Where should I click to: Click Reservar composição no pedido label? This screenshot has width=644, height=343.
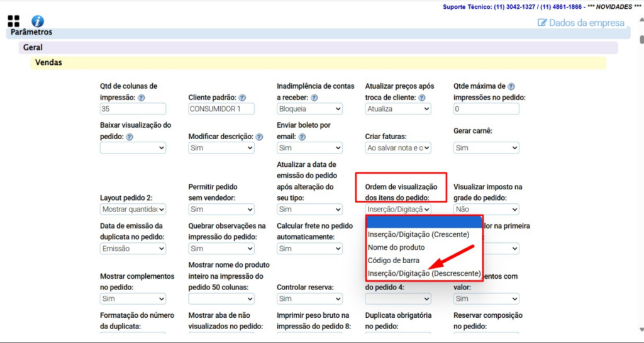(488, 321)
